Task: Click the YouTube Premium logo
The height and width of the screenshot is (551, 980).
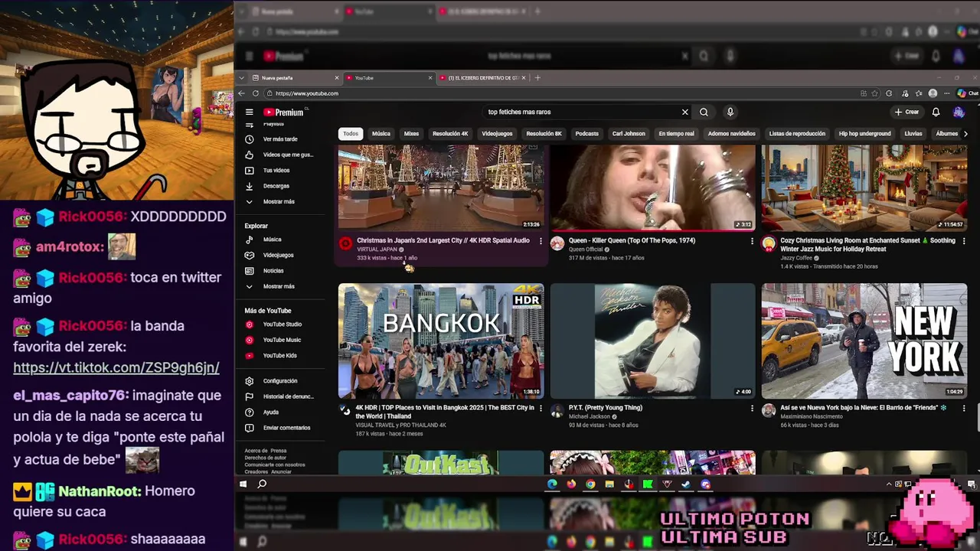Action: 284,112
